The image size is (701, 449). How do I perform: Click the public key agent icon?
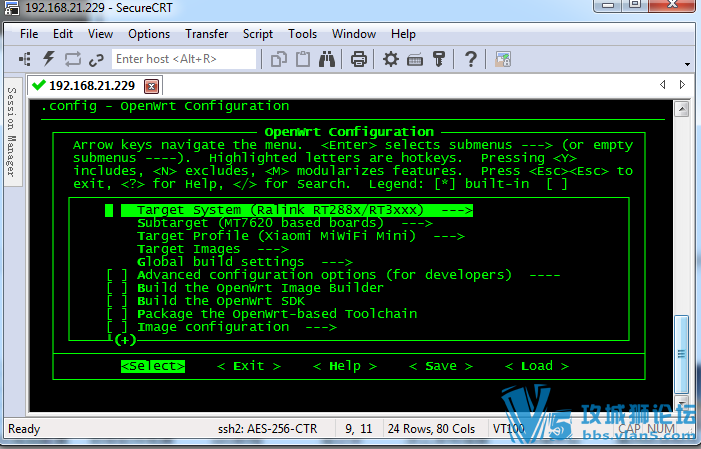(x=439, y=59)
